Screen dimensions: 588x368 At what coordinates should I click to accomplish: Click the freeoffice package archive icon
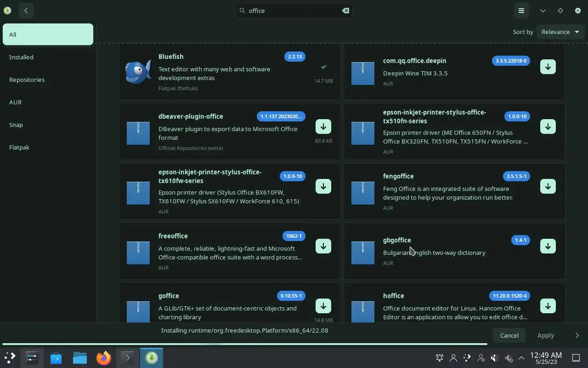[x=138, y=253]
